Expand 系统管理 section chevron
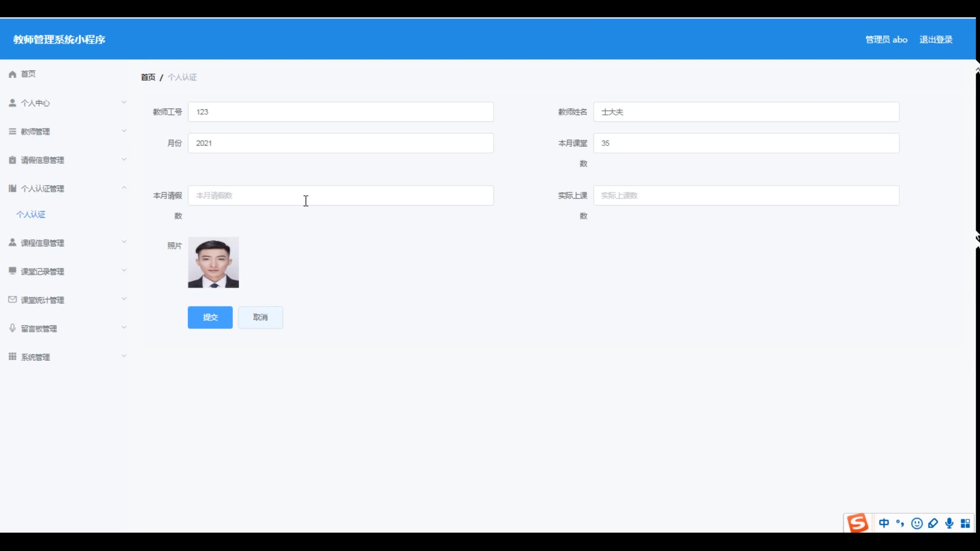This screenshot has width=980, height=551. pyautogui.click(x=124, y=356)
